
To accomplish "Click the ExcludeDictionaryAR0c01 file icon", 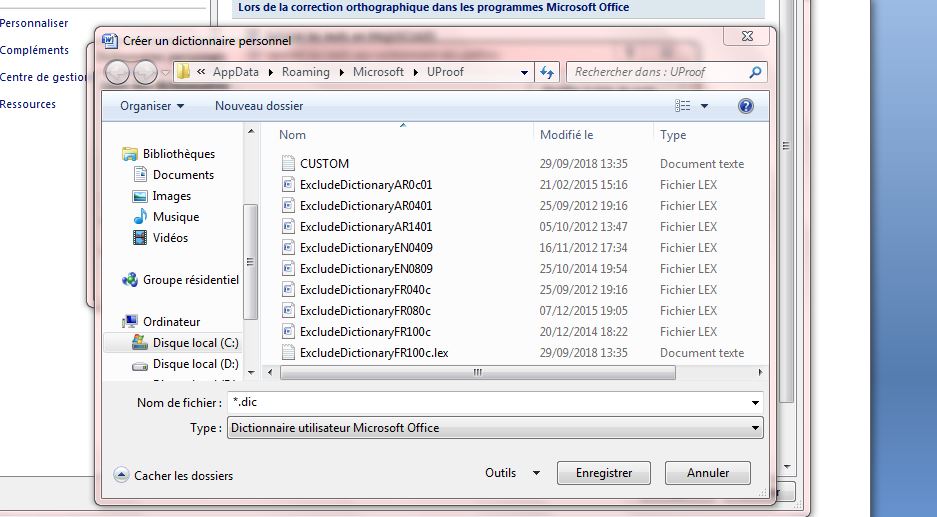I will click(x=288, y=184).
